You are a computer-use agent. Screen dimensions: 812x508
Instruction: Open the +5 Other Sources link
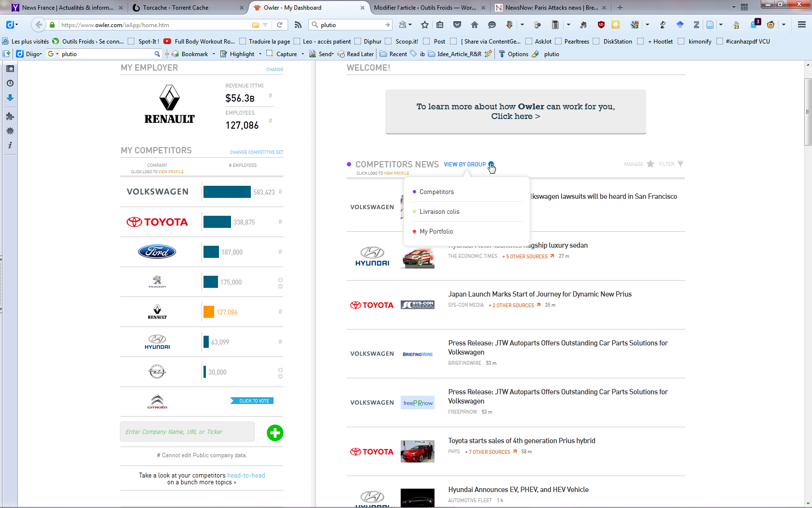(528, 256)
